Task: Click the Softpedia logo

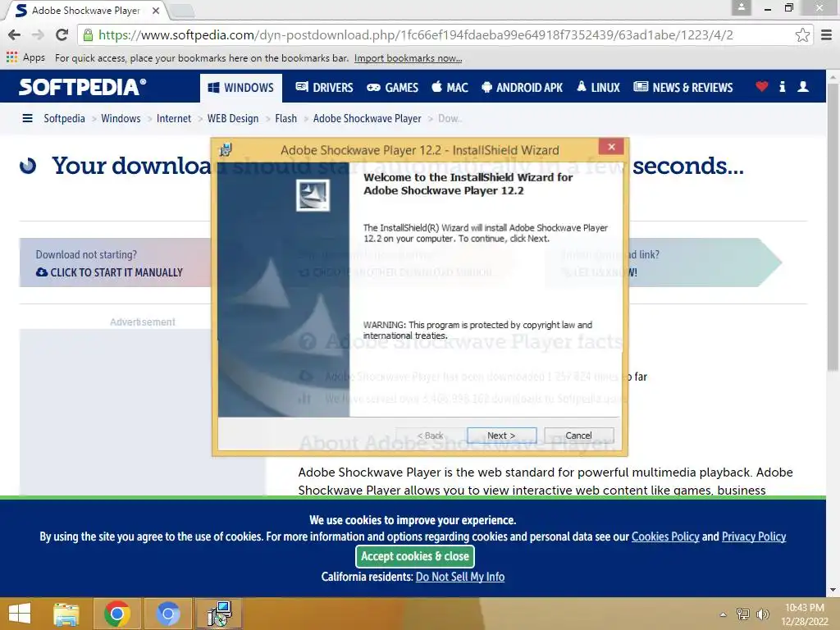Action: pos(83,87)
